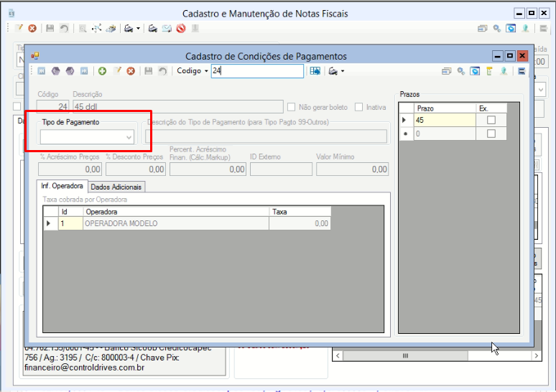The width and height of the screenshot is (556, 392).
Task: Click first printer icon in Notas Fiscais toolbar
Action: [129, 28]
